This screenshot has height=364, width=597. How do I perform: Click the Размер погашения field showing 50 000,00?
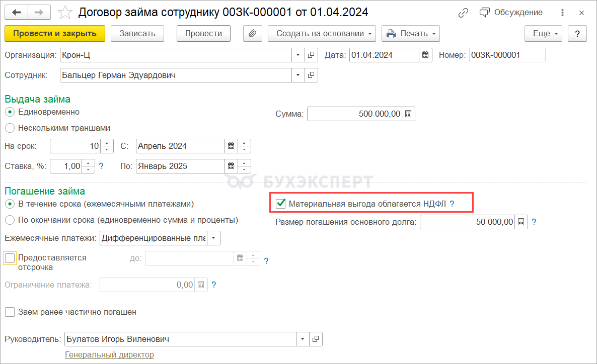(467, 222)
